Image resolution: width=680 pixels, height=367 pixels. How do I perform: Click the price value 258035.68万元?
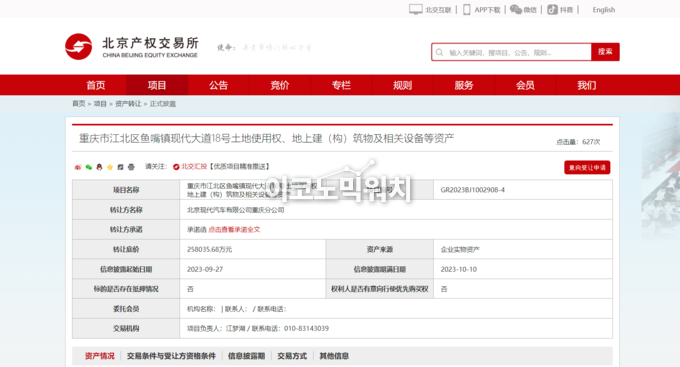tap(209, 249)
